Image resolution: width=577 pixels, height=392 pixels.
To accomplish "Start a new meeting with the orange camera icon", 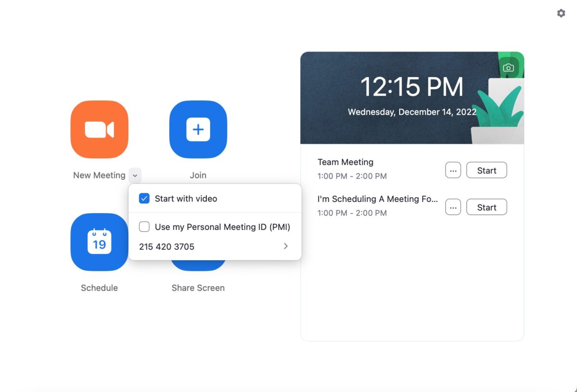I will point(99,129).
